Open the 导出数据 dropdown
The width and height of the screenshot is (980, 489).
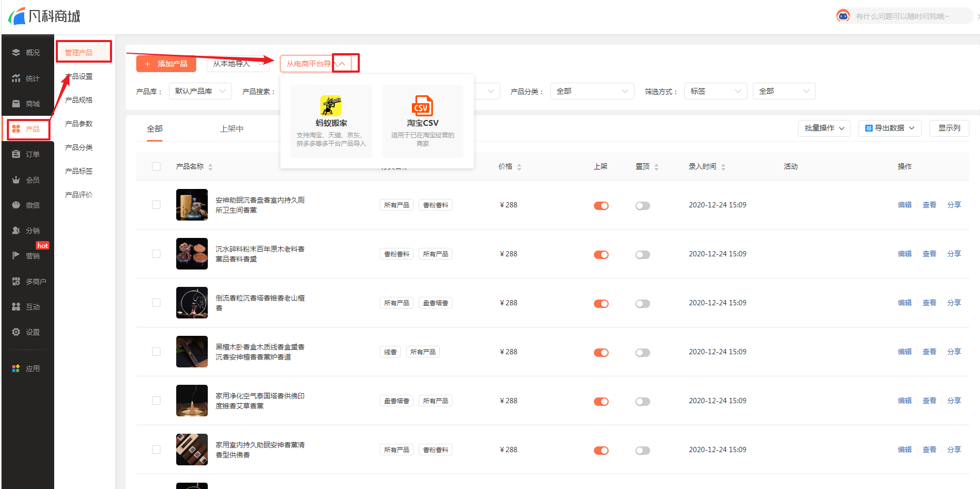pos(890,128)
